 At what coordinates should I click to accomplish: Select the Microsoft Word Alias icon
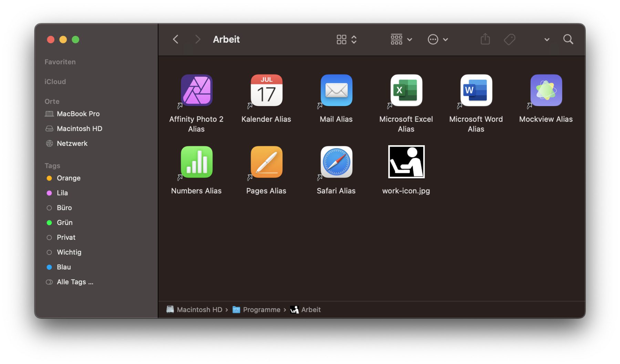[476, 90]
